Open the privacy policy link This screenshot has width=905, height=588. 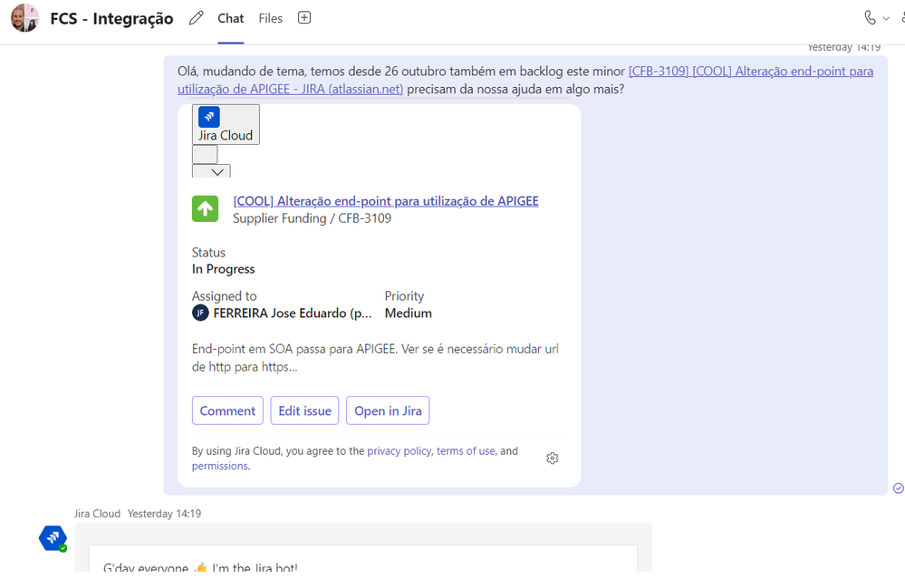click(399, 450)
